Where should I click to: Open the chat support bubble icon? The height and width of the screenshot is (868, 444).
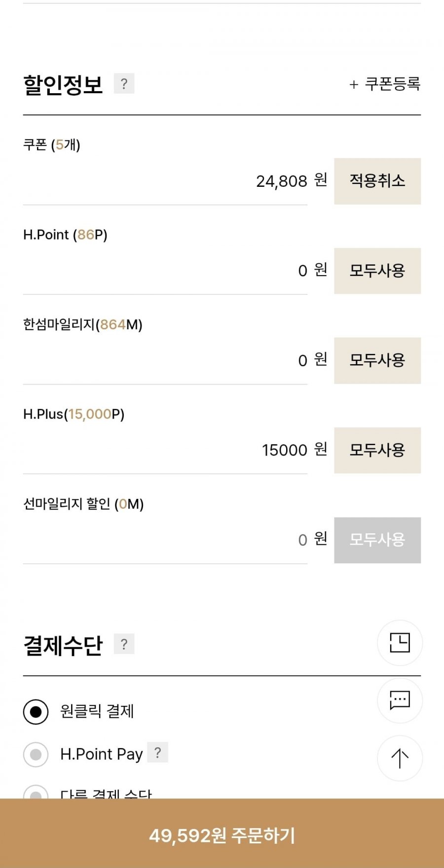click(x=400, y=700)
